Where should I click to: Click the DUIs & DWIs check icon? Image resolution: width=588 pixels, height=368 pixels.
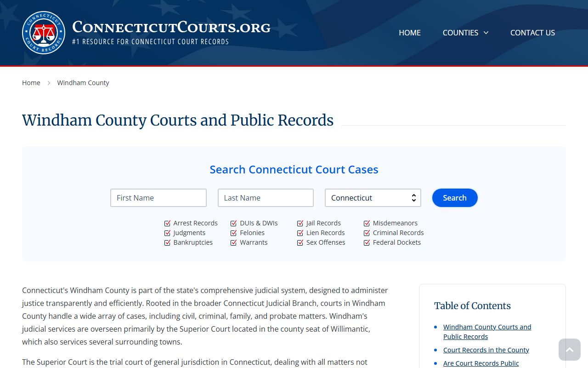pos(234,223)
